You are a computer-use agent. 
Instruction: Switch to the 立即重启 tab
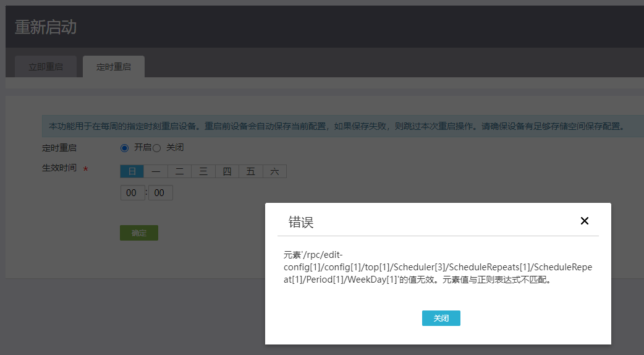[46, 67]
